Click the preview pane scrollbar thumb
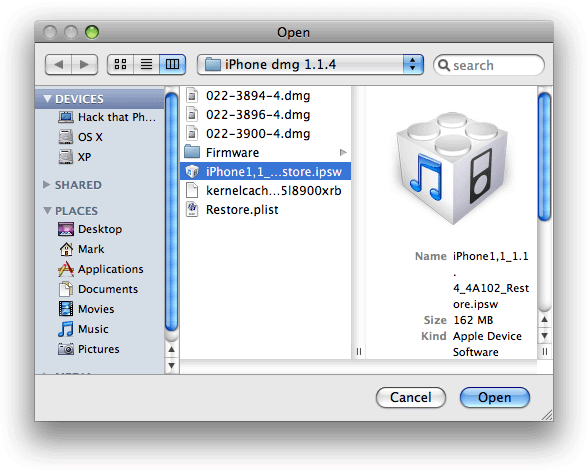 click(x=545, y=157)
